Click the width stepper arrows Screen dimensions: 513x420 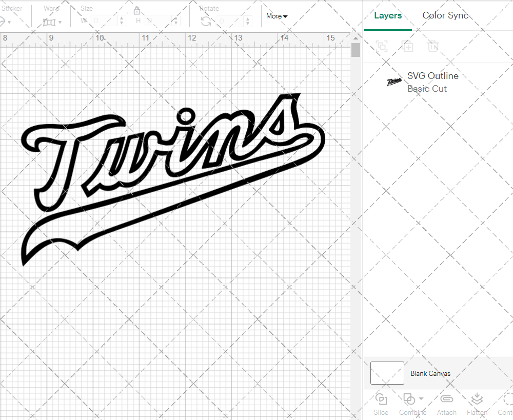pyautogui.click(x=122, y=21)
